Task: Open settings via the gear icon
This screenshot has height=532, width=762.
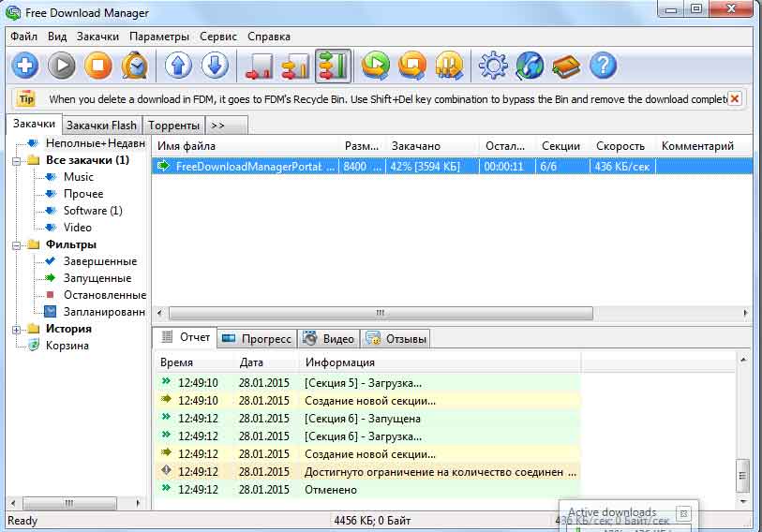Action: [493, 66]
